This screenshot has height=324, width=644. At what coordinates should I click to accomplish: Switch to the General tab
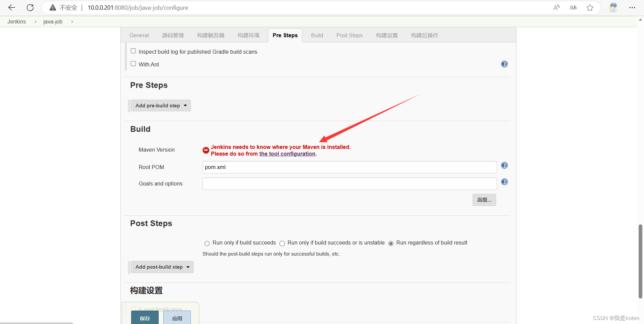point(139,35)
